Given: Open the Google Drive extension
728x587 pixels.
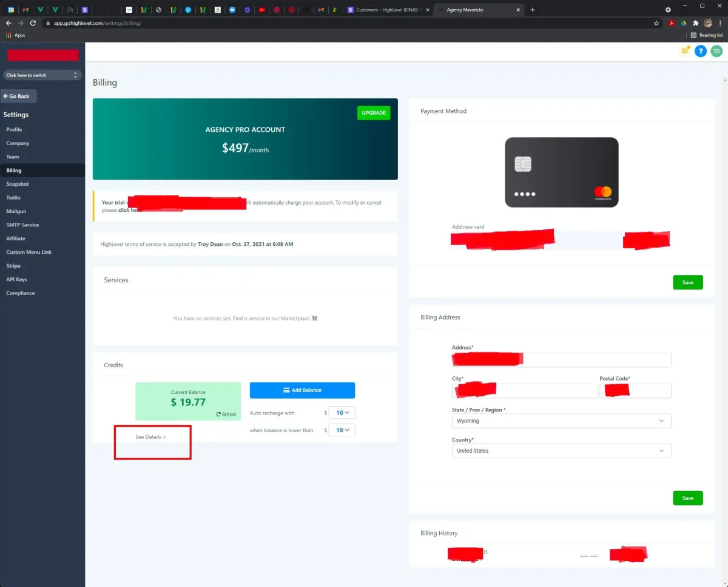Looking at the screenshot, I should pos(684,23).
